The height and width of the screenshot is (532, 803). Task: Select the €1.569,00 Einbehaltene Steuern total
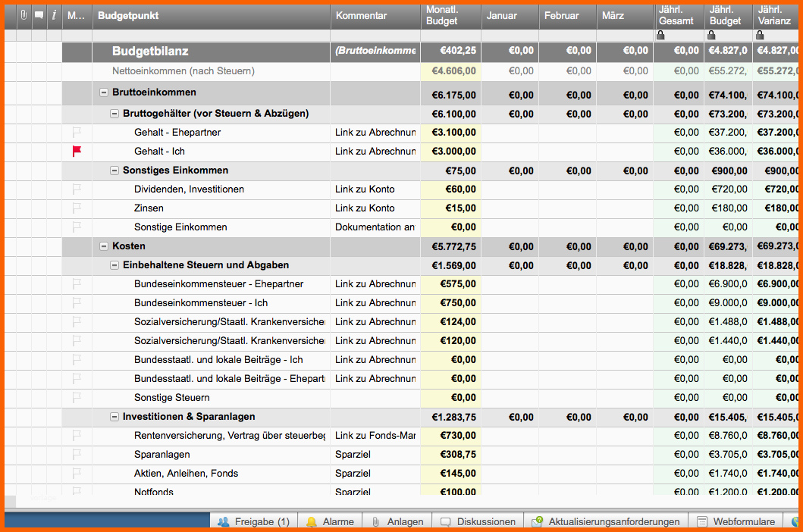[450, 266]
